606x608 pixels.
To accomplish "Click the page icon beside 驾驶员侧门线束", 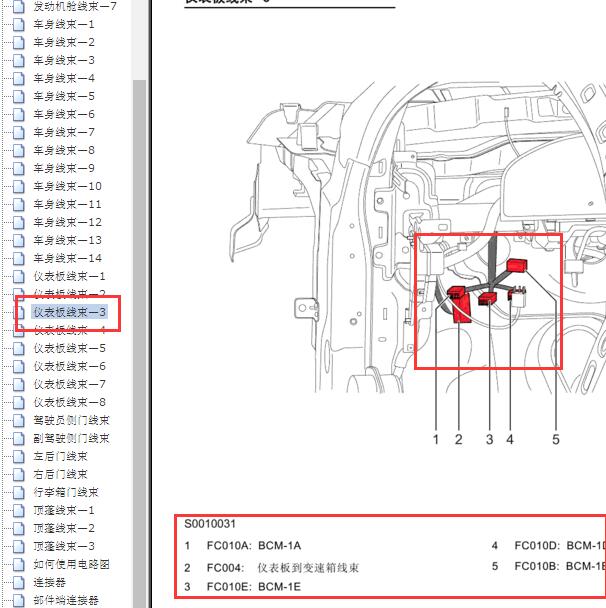I will click(18, 421).
